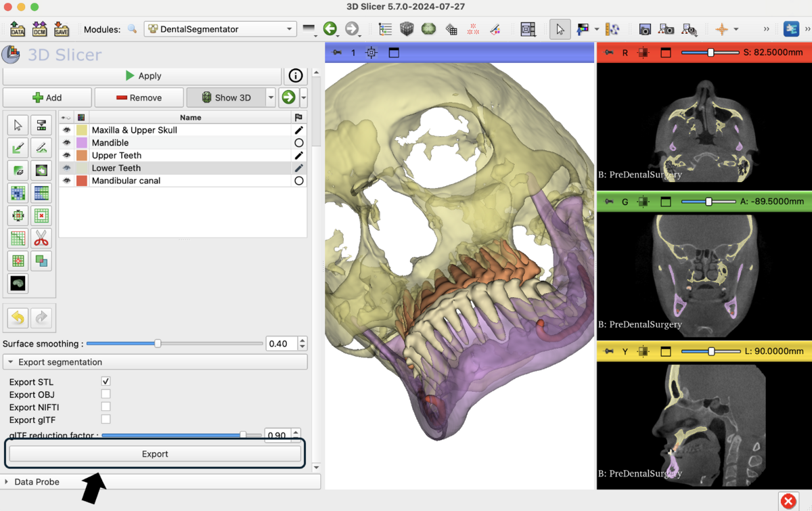Select the Draw segment effect

[41, 148]
